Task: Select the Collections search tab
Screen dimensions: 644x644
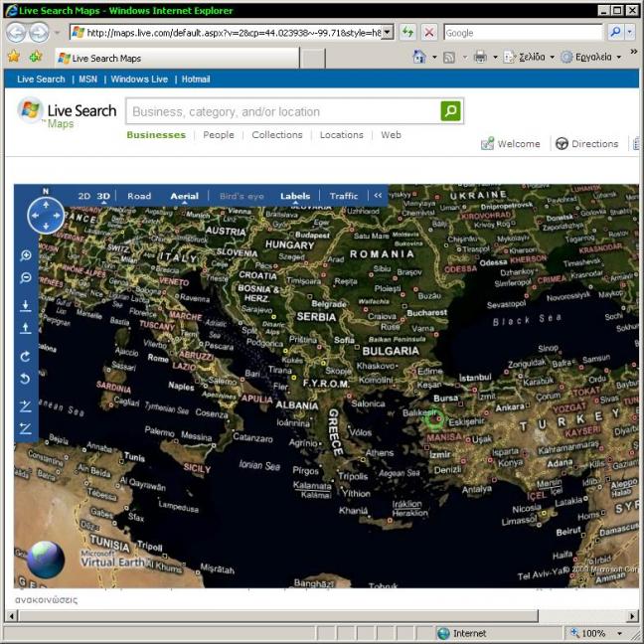Action: pyautogui.click(x=277, y=135)
